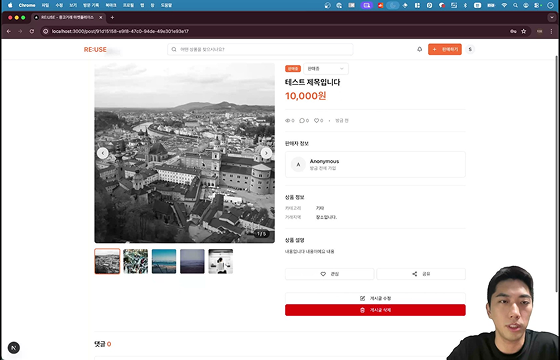
Task: Open the Apple menu
Action: click(x=10, y=5)
